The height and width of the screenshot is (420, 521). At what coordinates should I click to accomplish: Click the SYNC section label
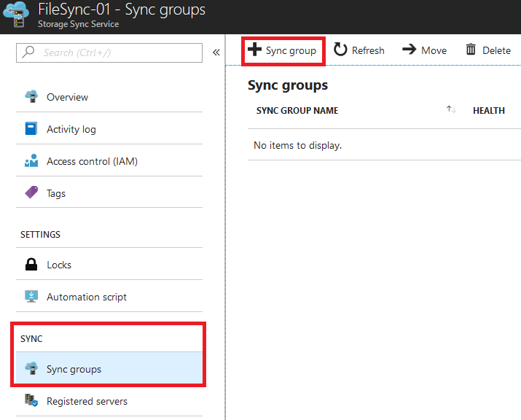[31, 338]
